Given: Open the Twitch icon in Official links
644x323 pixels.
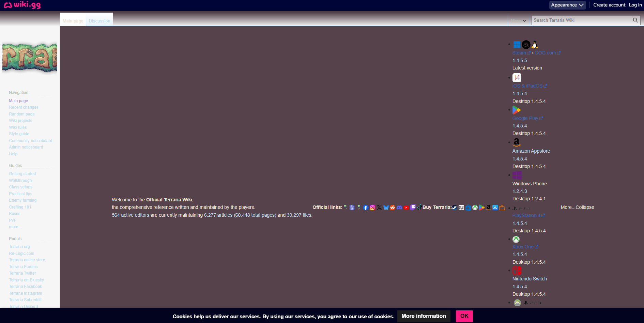Looking at the screenshot, I should (413, 207).
